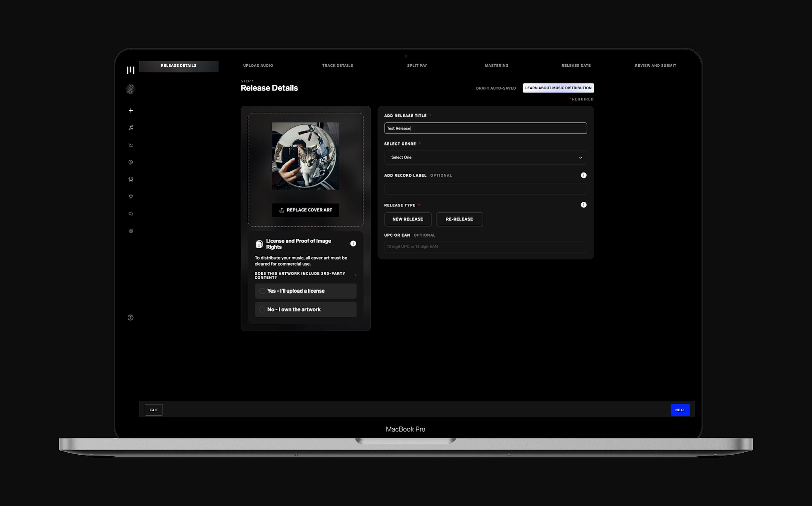Click the UPC or EAN input field

(x=485, y=247)
